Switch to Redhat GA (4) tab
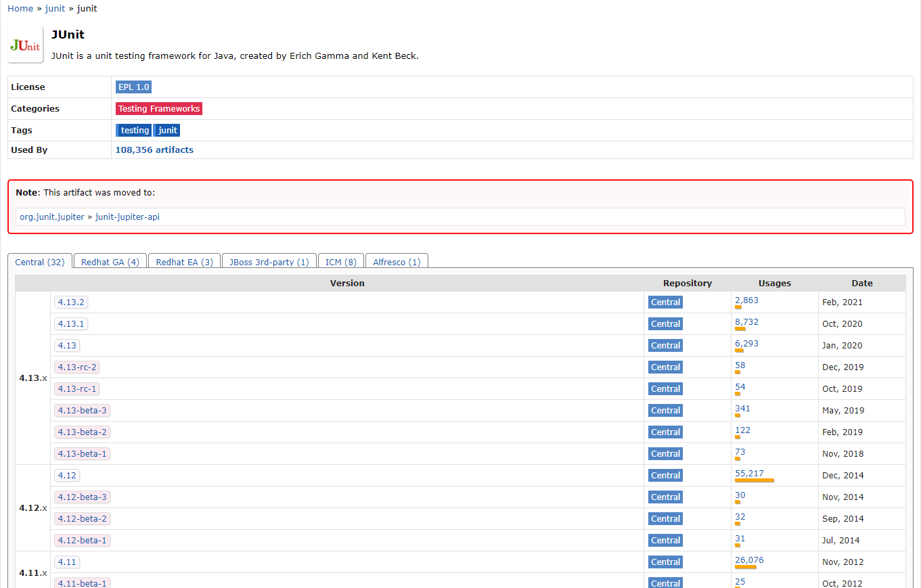This screenshot has width=921, height=588. 110,262
